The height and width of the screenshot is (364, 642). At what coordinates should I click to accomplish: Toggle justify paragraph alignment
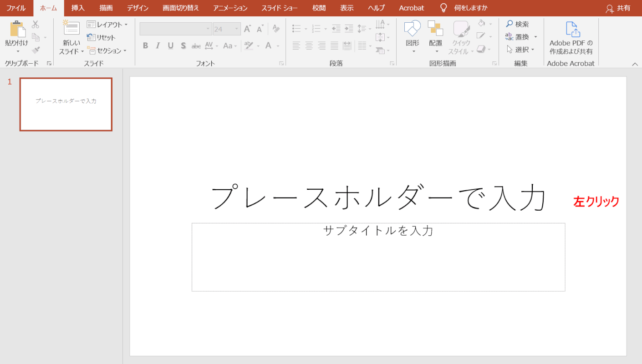pos(334,45)
